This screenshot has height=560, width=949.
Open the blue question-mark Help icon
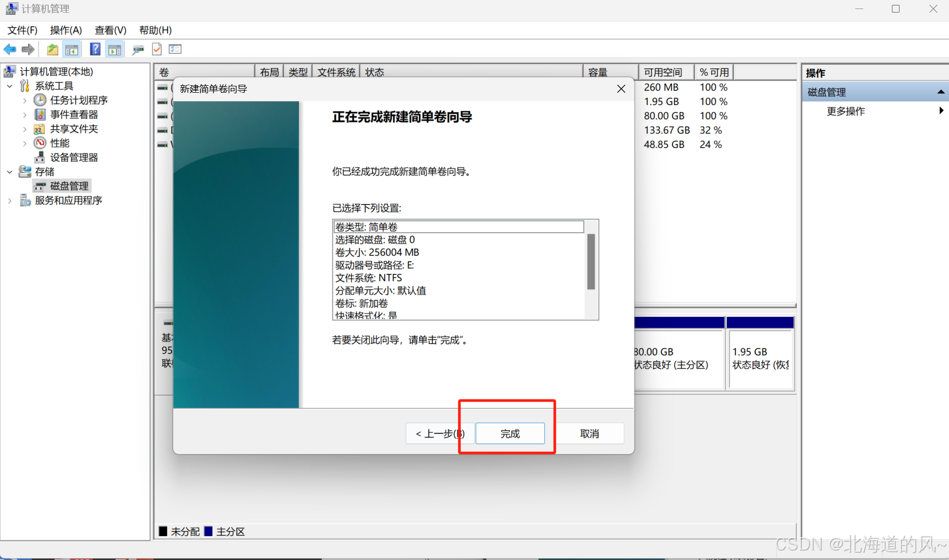(95, 49)
